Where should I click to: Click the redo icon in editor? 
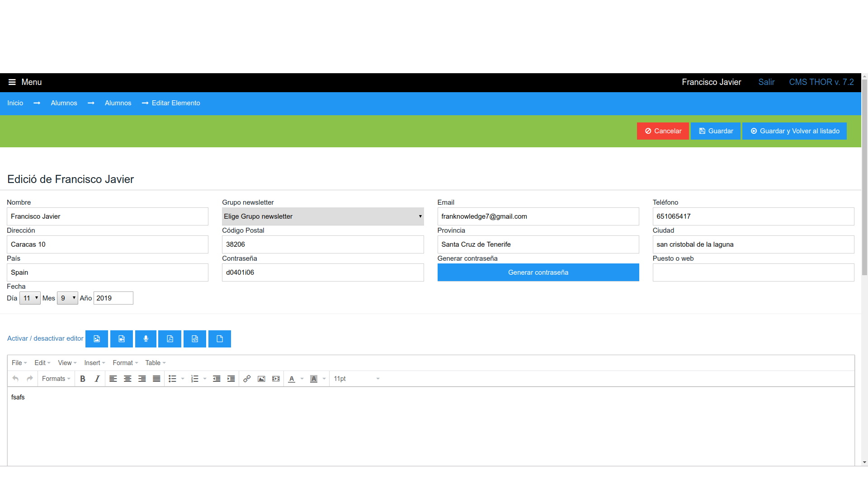[28, 378]
